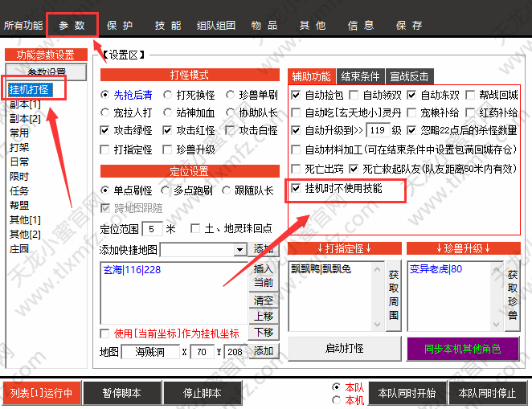
Task: Open the 所有功能 menu tab
Action: coord(23,25)
